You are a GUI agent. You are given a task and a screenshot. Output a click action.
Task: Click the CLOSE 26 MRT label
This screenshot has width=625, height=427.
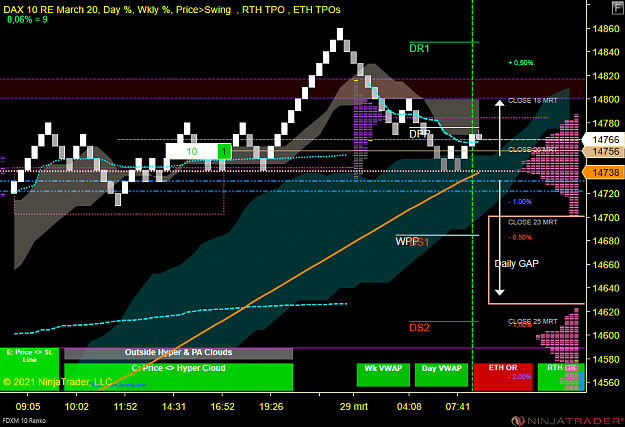[533, 150]
